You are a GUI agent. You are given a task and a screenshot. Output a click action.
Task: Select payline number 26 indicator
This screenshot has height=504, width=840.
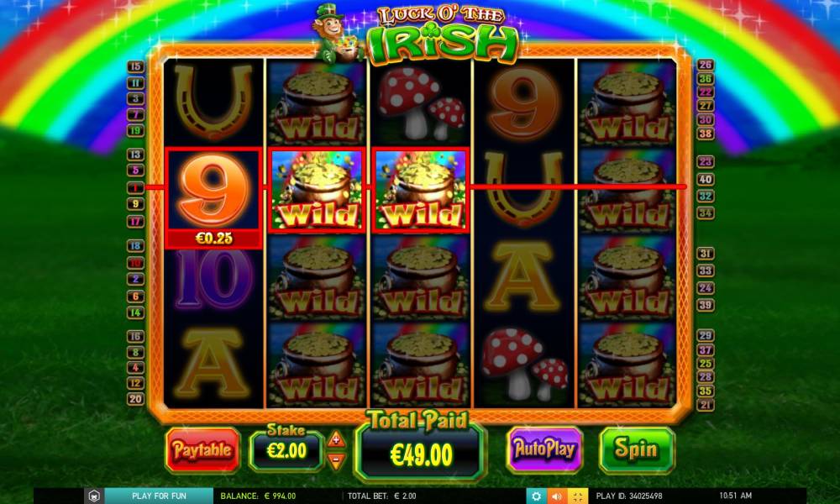coord(705,65)
